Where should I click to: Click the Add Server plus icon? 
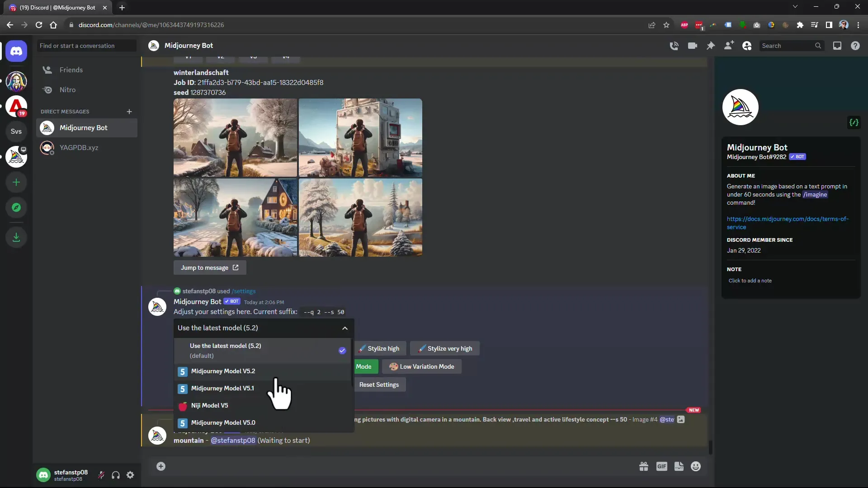click(x=16, y=183)
